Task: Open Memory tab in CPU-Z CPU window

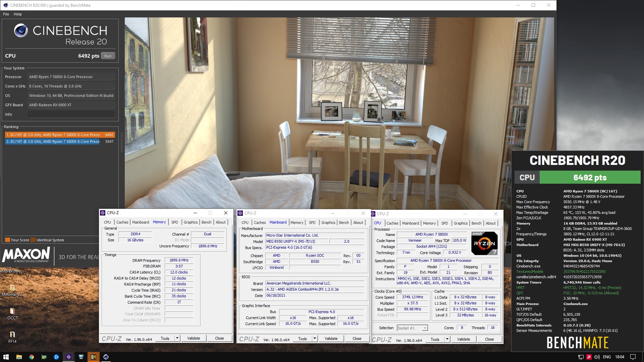Action: click(x=429, y=223)
